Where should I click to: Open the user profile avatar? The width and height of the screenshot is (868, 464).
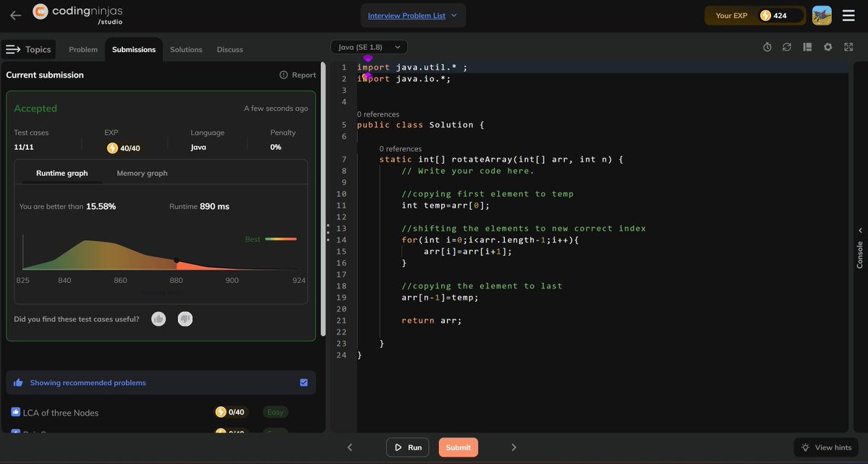tap(822, 15)
